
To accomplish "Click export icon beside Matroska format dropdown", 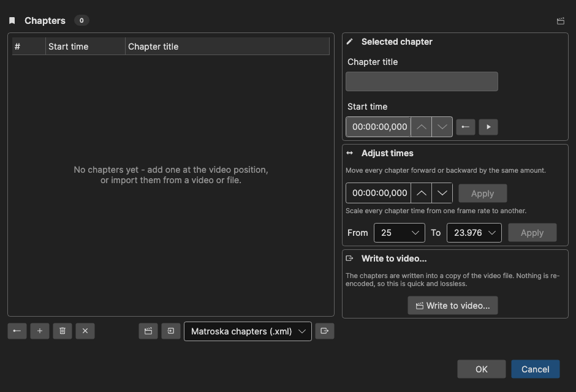I will click(x=325, y=331).
